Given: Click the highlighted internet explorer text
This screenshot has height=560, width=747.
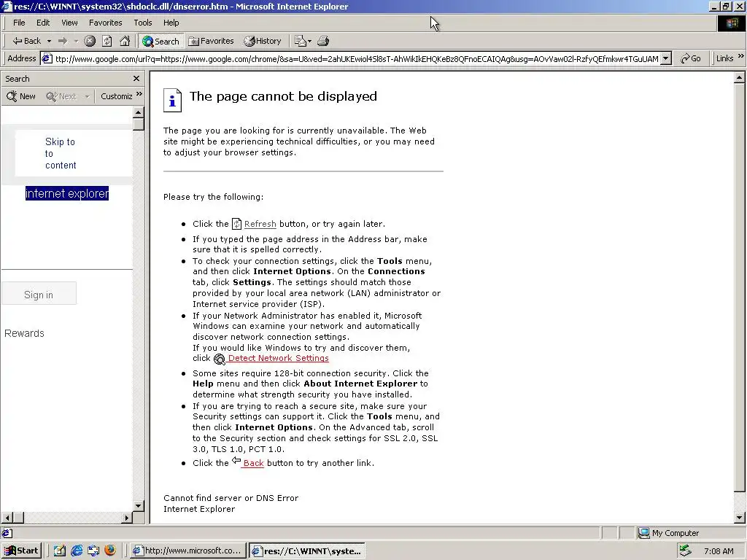Looking at the screenshot, I should click(x=67, y=193).
